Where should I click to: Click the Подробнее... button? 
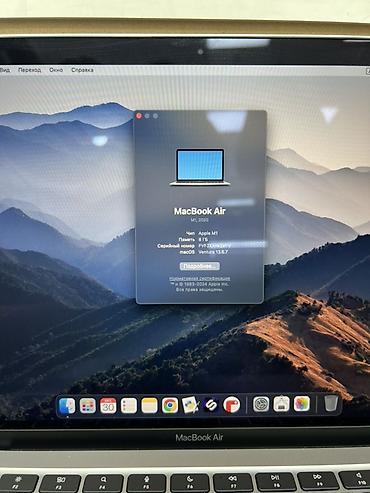pyautogui.click(x=200, y=266)
